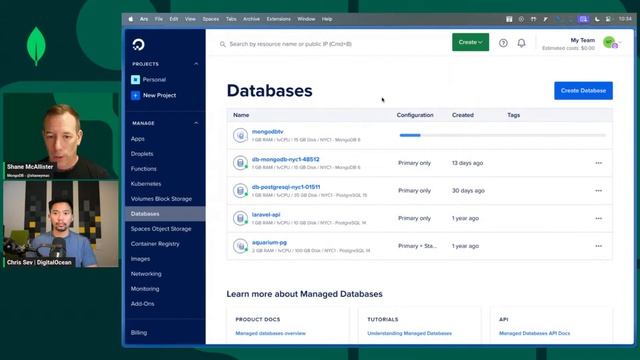The height and width of the screenshot is (360, 640).
Task: Click the aquarium-pg database icon
Action: click(240, 246)
